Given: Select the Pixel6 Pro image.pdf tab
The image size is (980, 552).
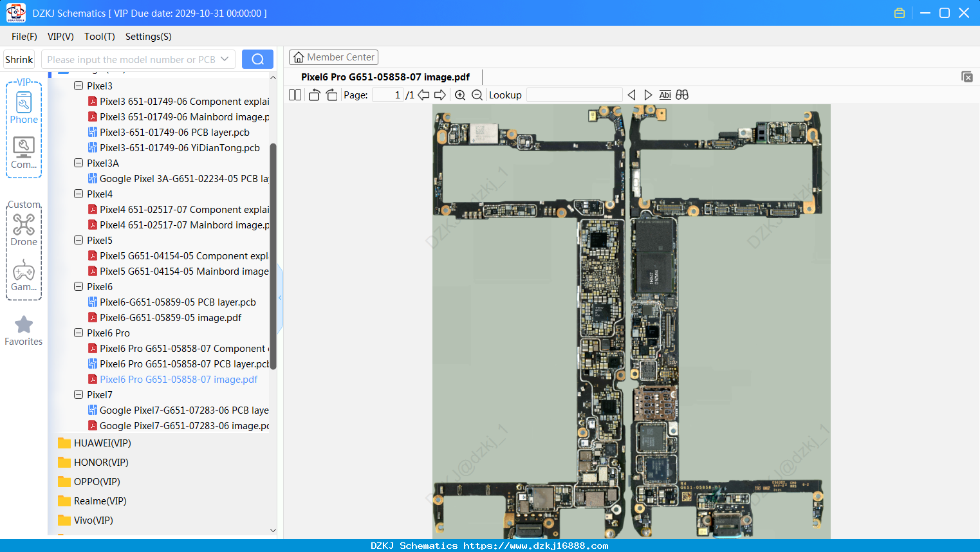Looking at the screenshot, I should (x=385, y=77).
